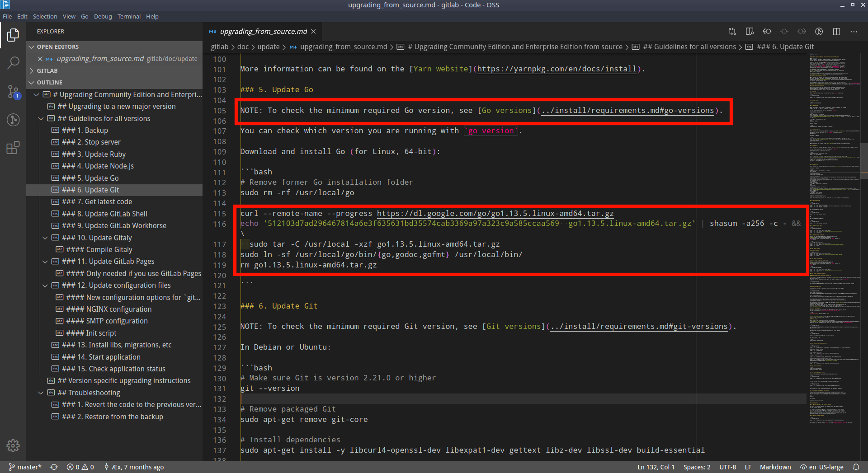868x473 pixels.
Task: Collapse '### 11. Update GitLab Pages' node
Action: (x=45, y=262)
